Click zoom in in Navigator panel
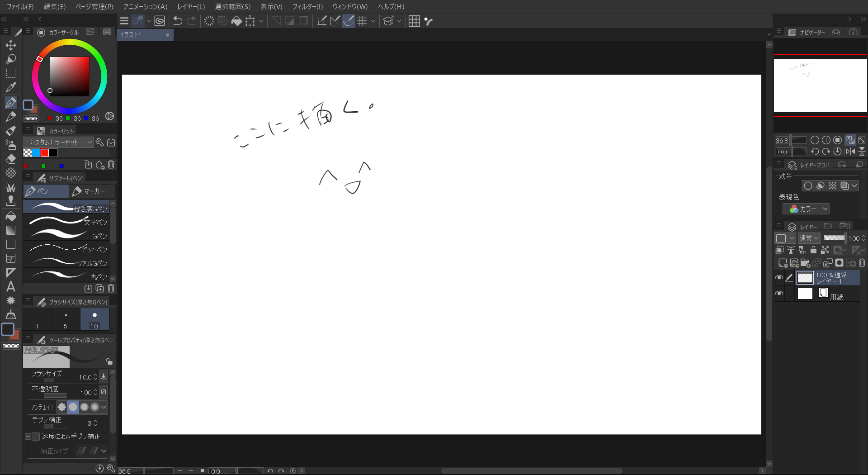The height and width of the screenshot is (475, 868). pos(826,140)
